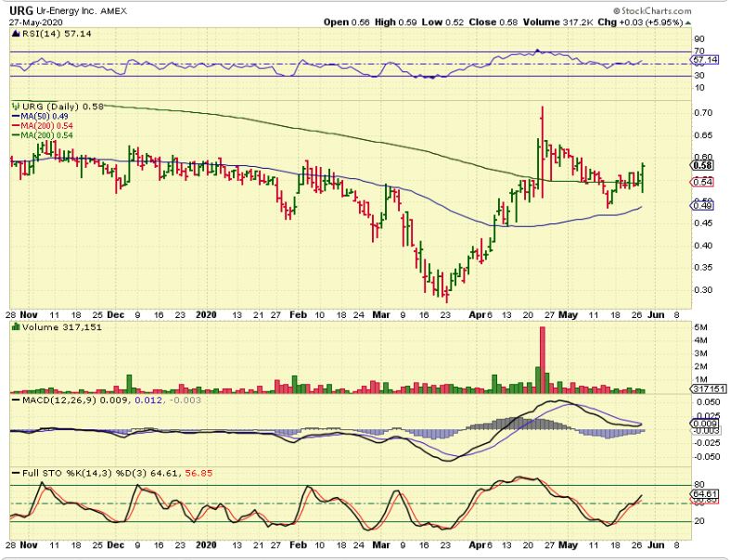Image resolution: width=730 pixels, height=560 pixels.
Task: Click the red 0.54 MA price tag
Action: 702,183
